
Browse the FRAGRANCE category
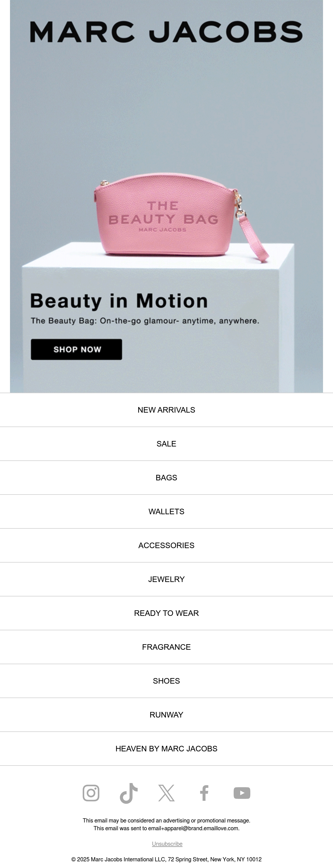pyautogui.click(x=166, y=647)
